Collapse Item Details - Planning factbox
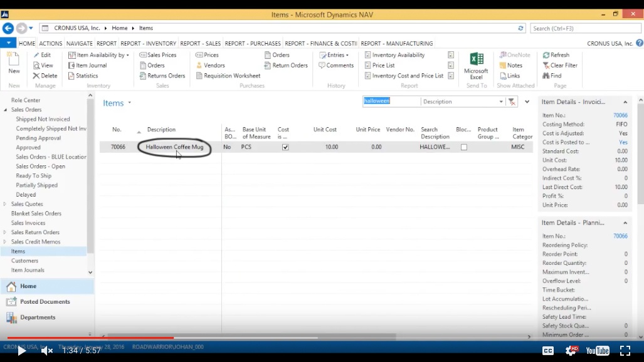 click(x=625, y=223)
